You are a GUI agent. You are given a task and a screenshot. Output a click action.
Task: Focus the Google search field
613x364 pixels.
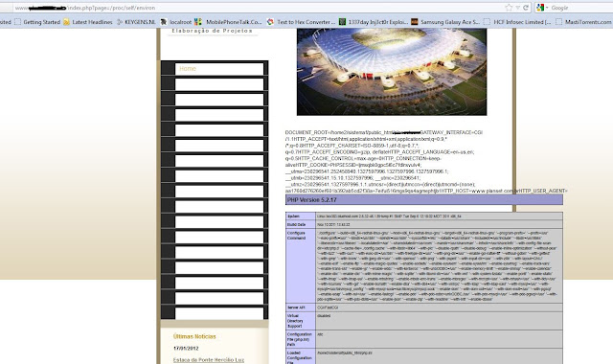pyautogui.click(x=581, y=8)
